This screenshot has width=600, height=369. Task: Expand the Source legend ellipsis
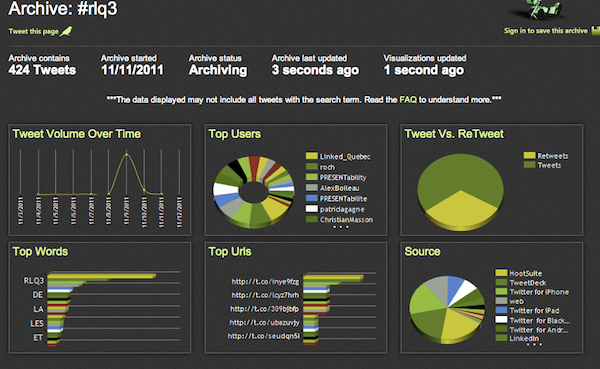[534, 345]
